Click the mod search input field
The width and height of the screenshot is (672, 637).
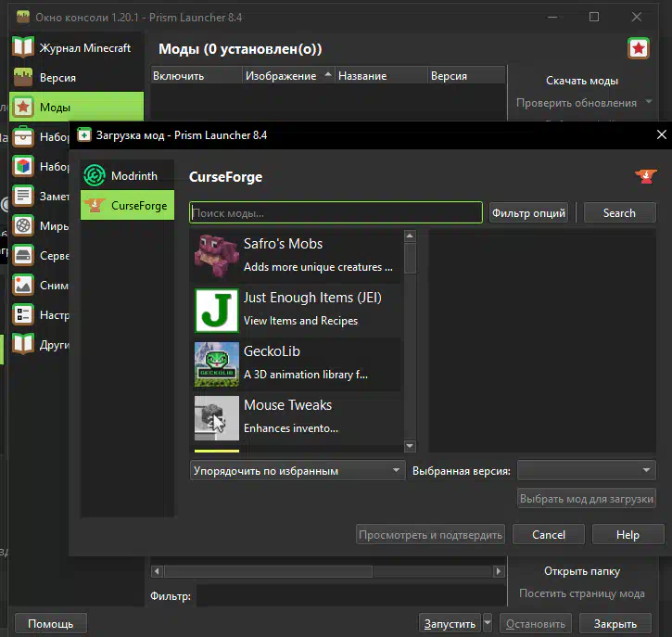(x=336, y=212)
